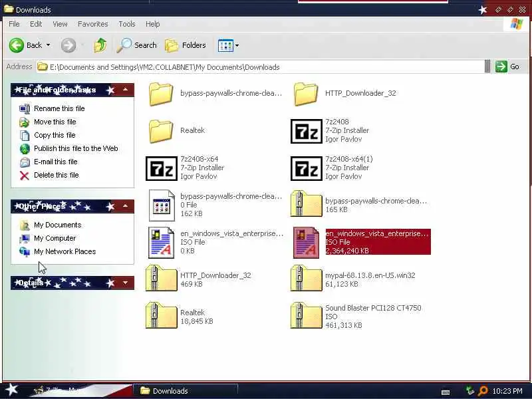Click the address bar path field
Viewport: 532px width, 399px height.
[261, 67]
